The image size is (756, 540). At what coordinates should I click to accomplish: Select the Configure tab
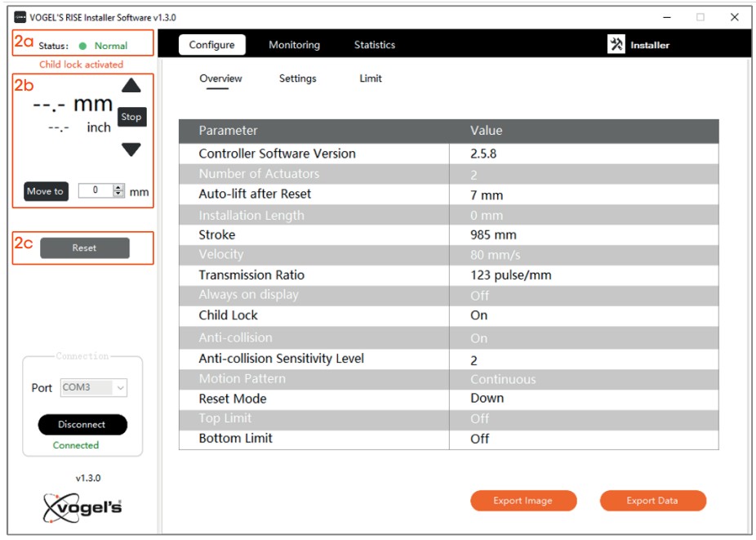(x=211, y=45)
